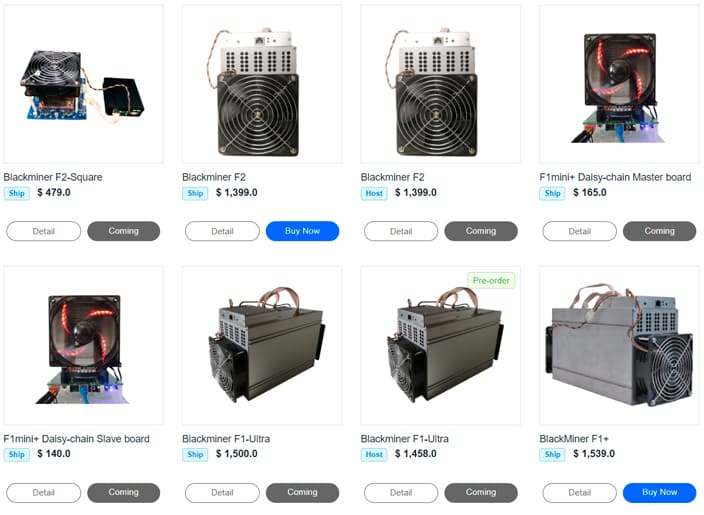Click the Ship tag beside $165.0
The height and width of the screenshot is (515, 704).
pyautogui.click(x=552, y=194)
